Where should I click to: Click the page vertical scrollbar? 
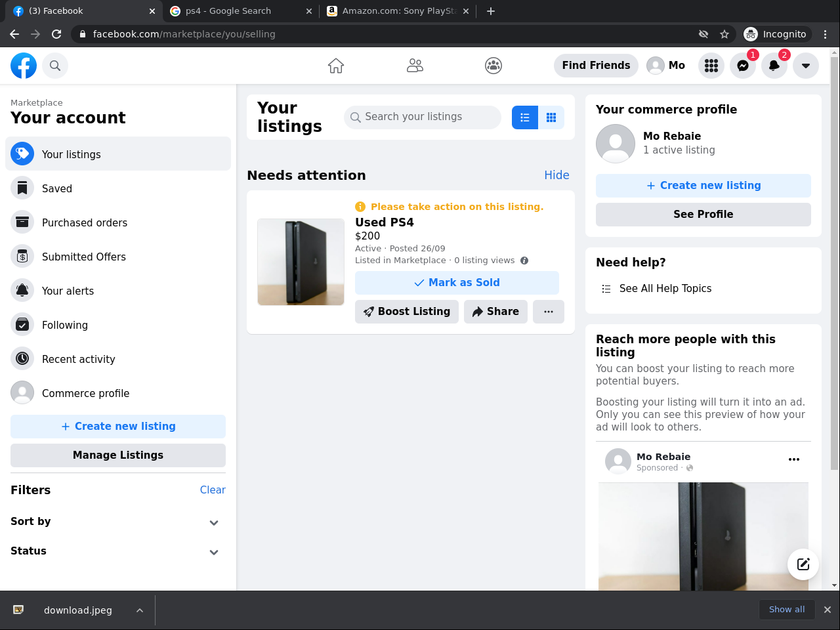(x=835, y=262)
